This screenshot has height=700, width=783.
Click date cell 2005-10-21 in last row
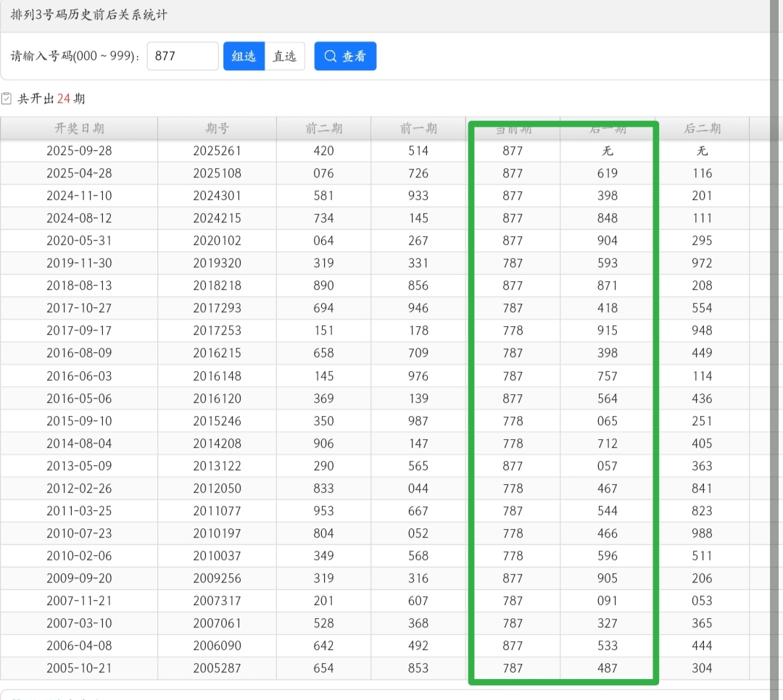click(x=79, y=668)
